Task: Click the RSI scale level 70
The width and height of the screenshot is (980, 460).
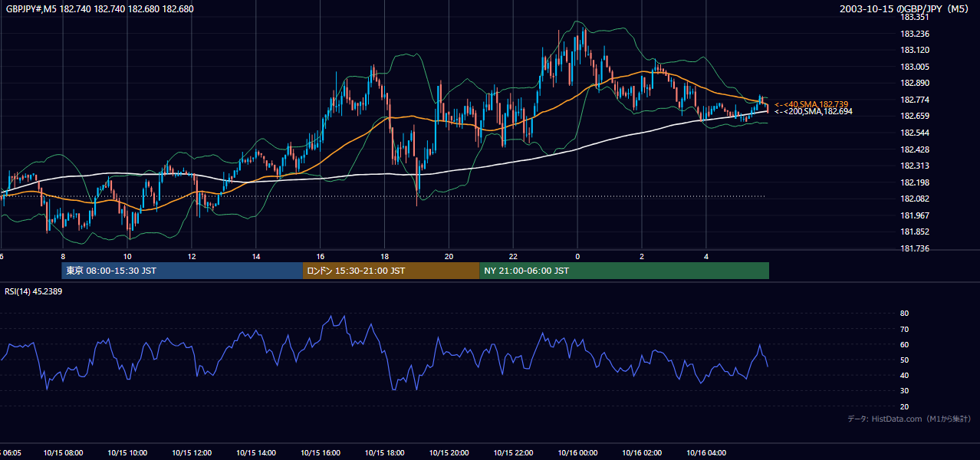Action: coord(904,329)
